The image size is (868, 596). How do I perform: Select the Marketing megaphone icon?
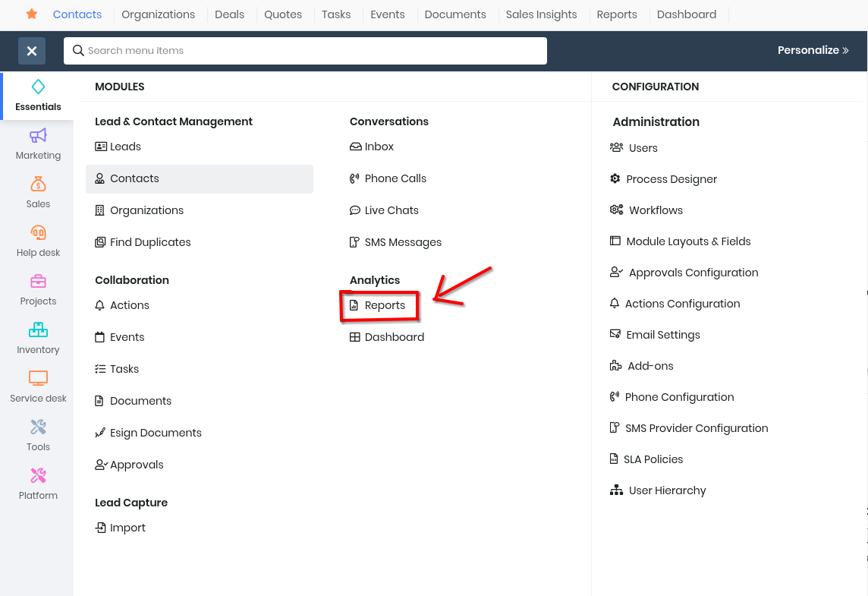pyautogui.click(x=38, y=136)
